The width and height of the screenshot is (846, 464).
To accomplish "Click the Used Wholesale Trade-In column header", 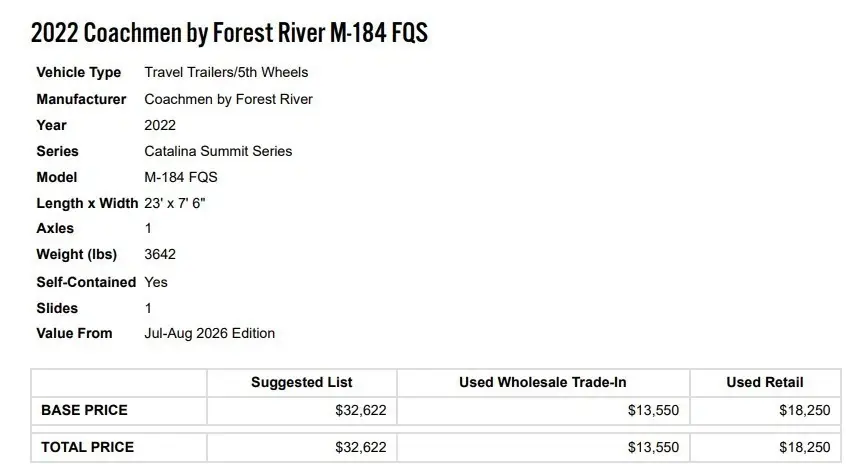I will 543,383.
